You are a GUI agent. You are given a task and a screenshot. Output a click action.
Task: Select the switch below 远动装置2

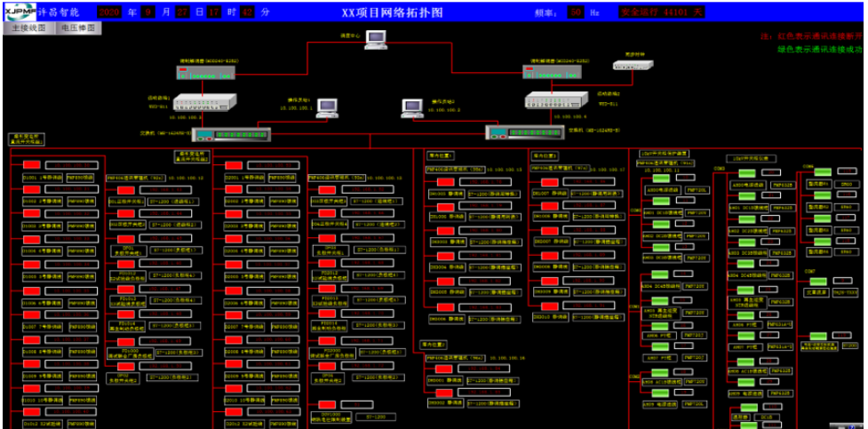(525, 132)
